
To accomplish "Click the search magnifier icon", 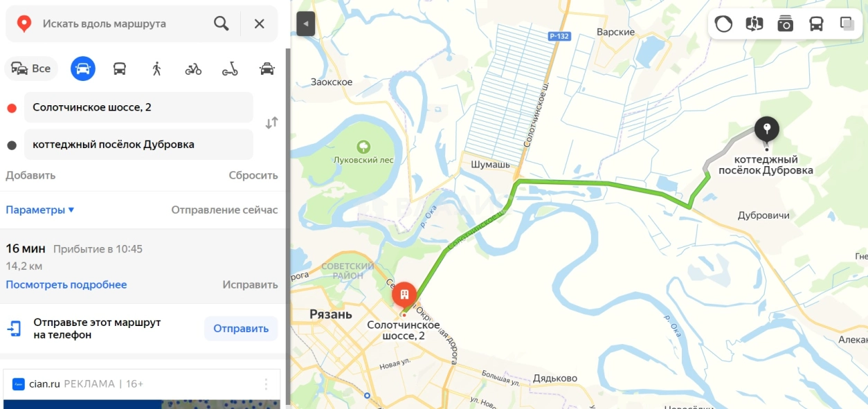I will [x=221, y=24].
